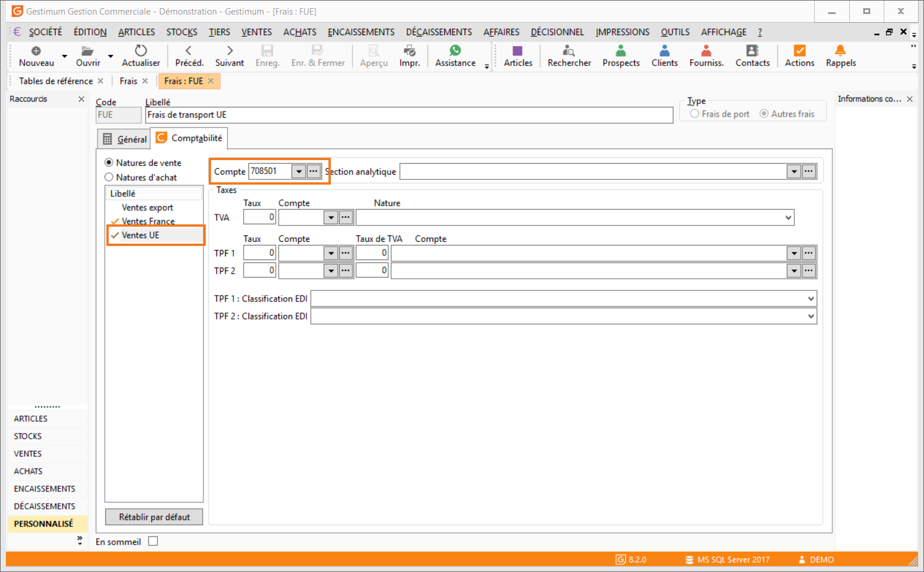
Task: Close the Raccourcis panel
Action: click(81, 99)
